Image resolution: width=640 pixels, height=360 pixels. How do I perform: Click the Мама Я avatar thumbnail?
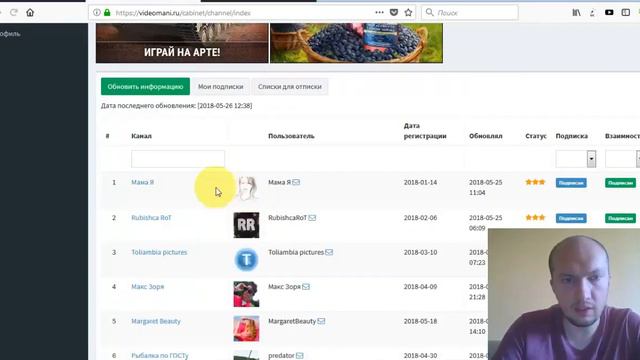(x=246, y=189)
